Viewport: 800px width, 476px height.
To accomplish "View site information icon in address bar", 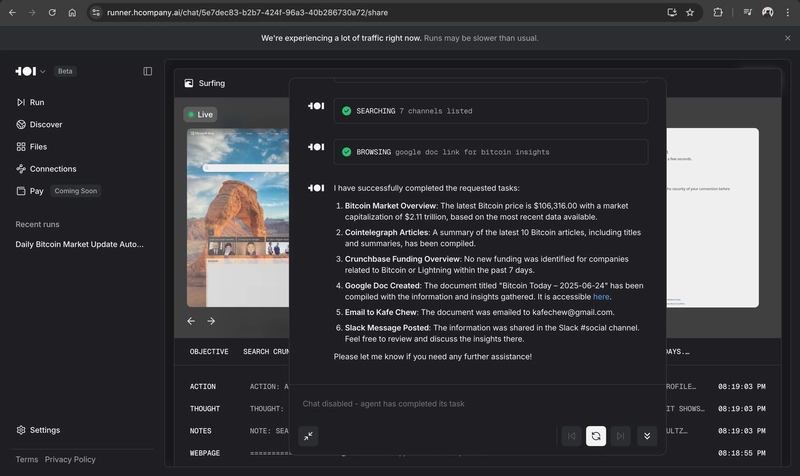I will [96, 12].
